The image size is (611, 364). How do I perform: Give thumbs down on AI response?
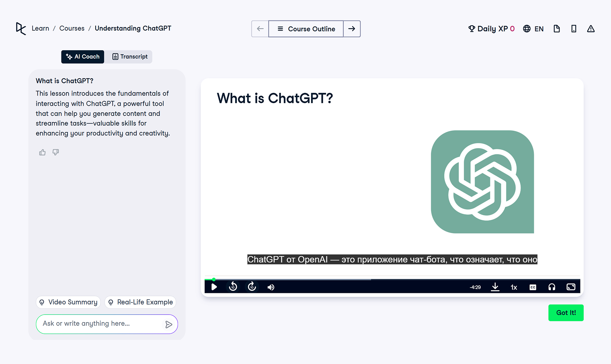click(x=56, y=152)
